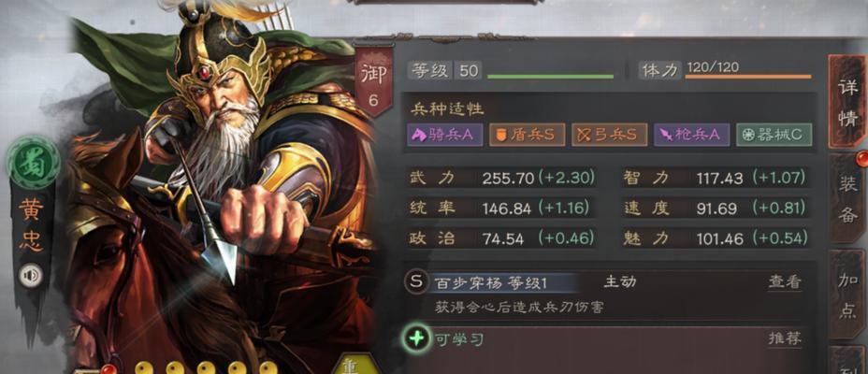Click the green level experience bar

[550, 77]
